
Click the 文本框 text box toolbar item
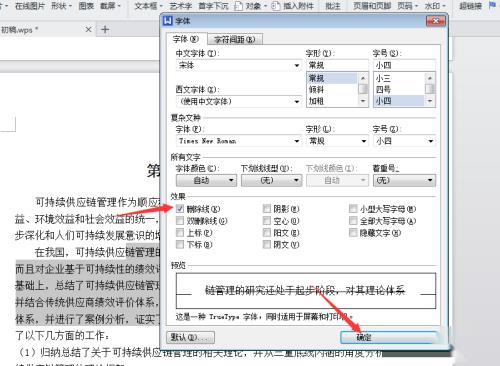(148, 6)
